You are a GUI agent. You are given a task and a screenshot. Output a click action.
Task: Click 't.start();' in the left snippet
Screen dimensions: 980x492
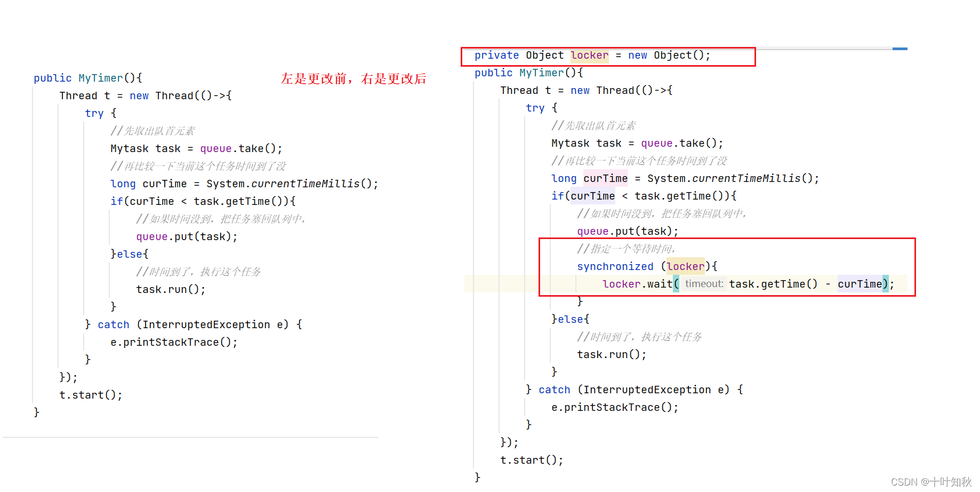pyautogui.click(x=91, y=395)
